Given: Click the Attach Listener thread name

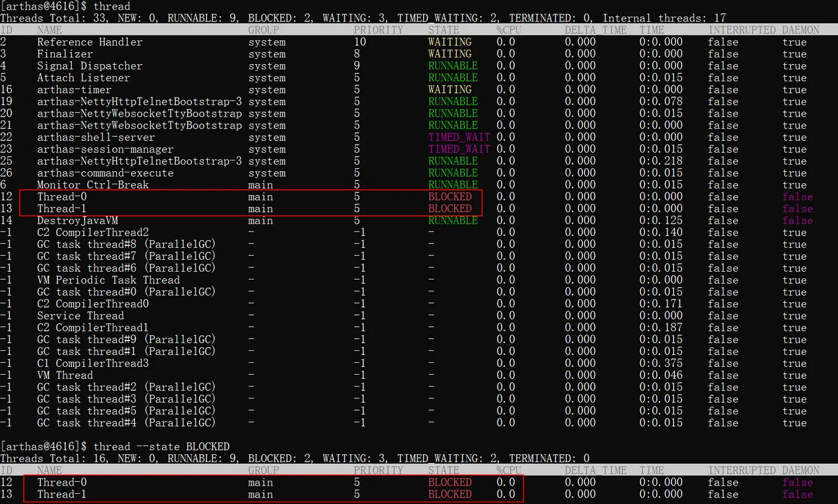Looking at the screenshot, I should [x=84, y=78].
